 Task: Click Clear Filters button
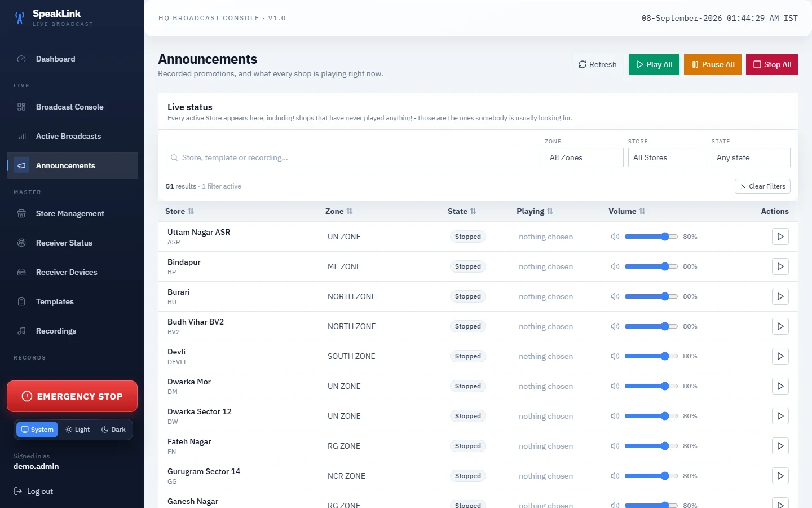pyautogui.click(x=762, y=186)
